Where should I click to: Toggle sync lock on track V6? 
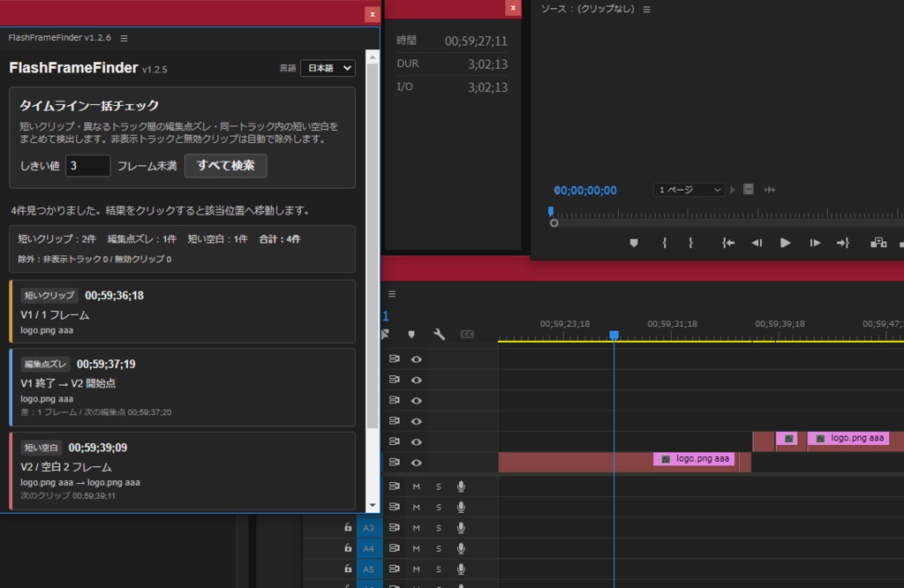[395, 358]
